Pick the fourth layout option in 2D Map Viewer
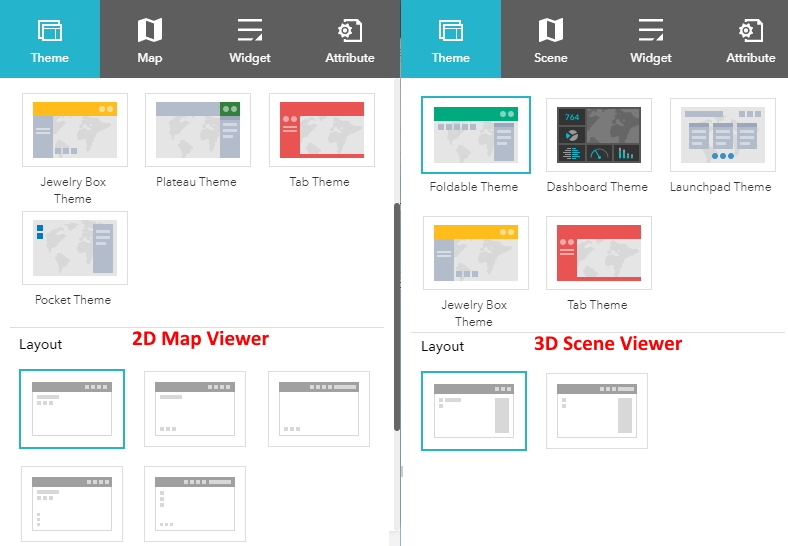The width and height of the screenshot is (788, 546). [72, 504]
